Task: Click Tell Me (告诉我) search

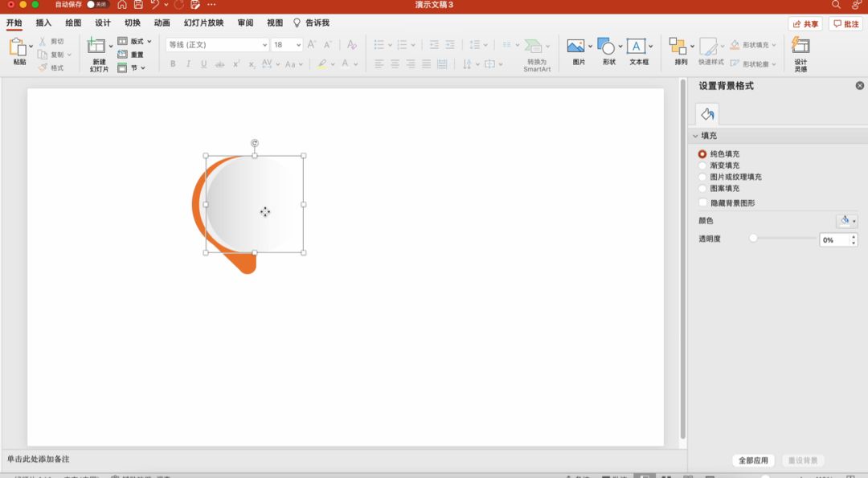Action: (x=311, y=22)
